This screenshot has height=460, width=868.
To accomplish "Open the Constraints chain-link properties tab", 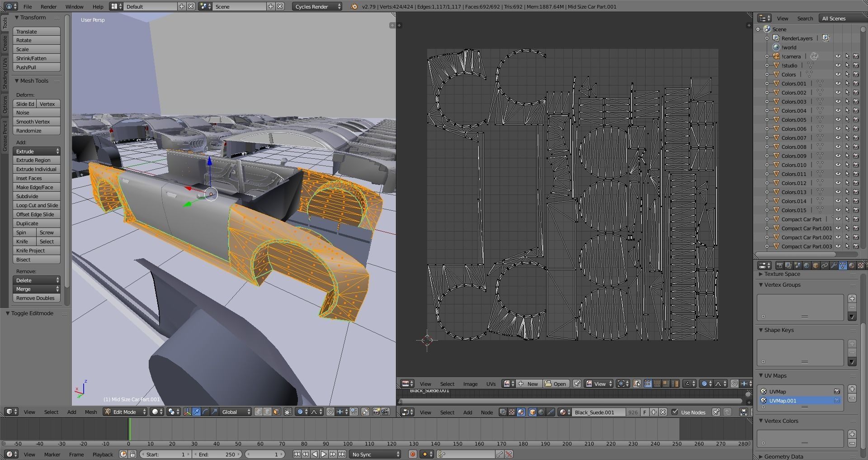I will (825, 266).
